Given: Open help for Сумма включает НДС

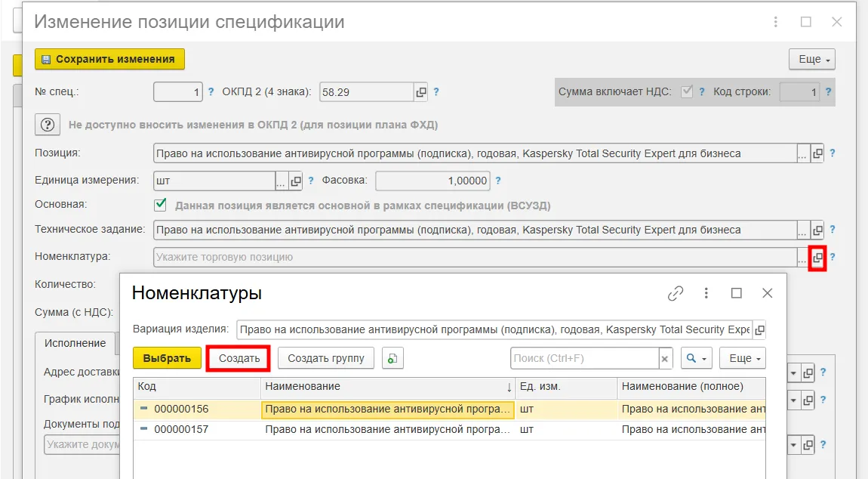Looking at the screenshot, I should click(x=702, y=92).
